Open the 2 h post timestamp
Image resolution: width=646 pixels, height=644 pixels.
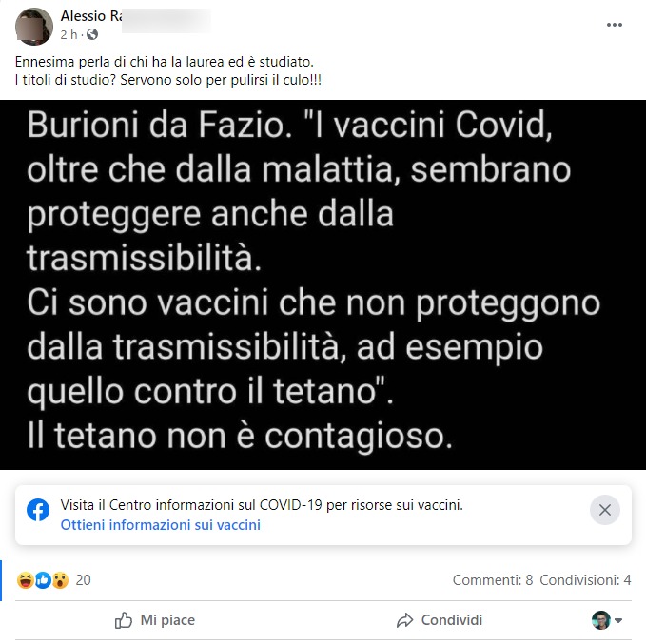pos(69,34)
